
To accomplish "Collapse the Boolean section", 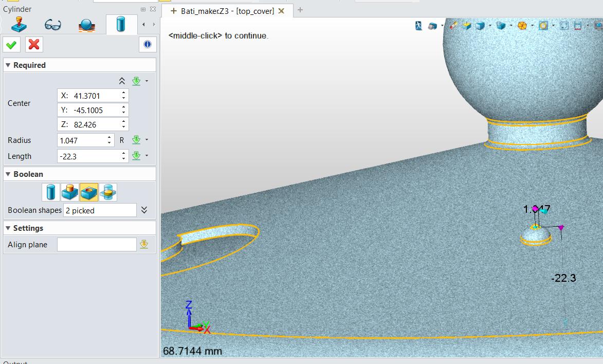I will point(8,174).
